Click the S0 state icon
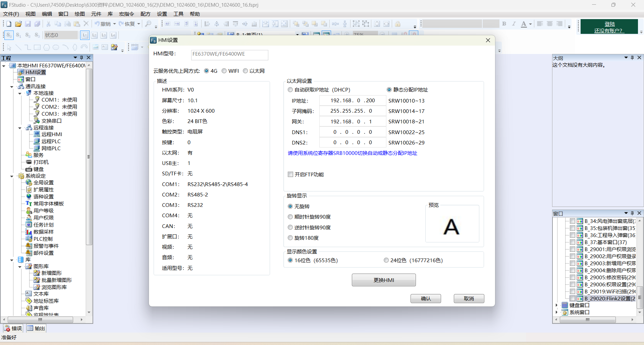Screen dimensions: 644x345 pos(9,35)
